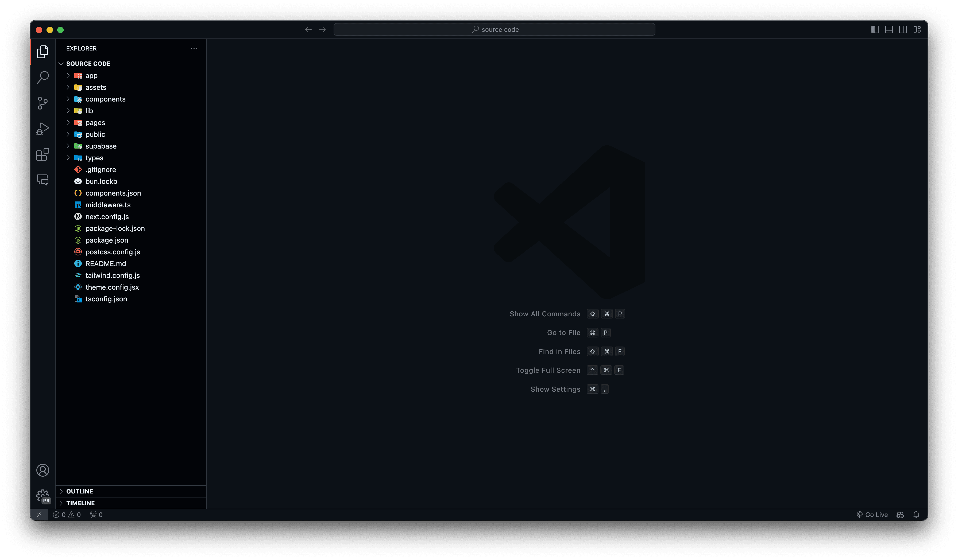The image size is (958, 560).
Task: Click Toggle Full Screen hint
Action: 548,370
